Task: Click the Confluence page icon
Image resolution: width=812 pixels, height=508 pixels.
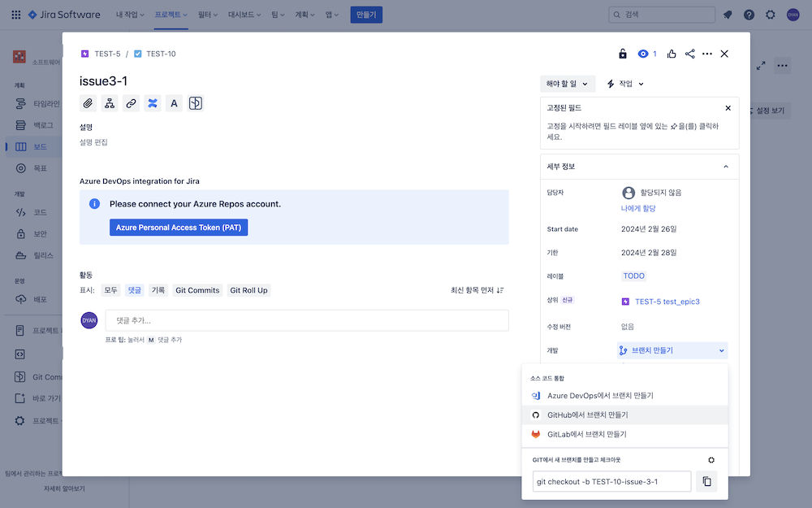Action: coord(153,103)
